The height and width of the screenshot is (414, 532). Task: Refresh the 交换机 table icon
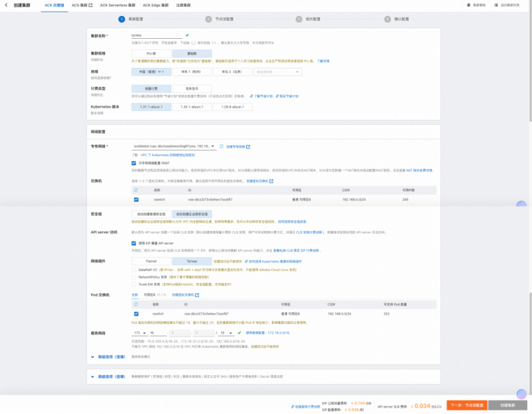pos(136,190)
